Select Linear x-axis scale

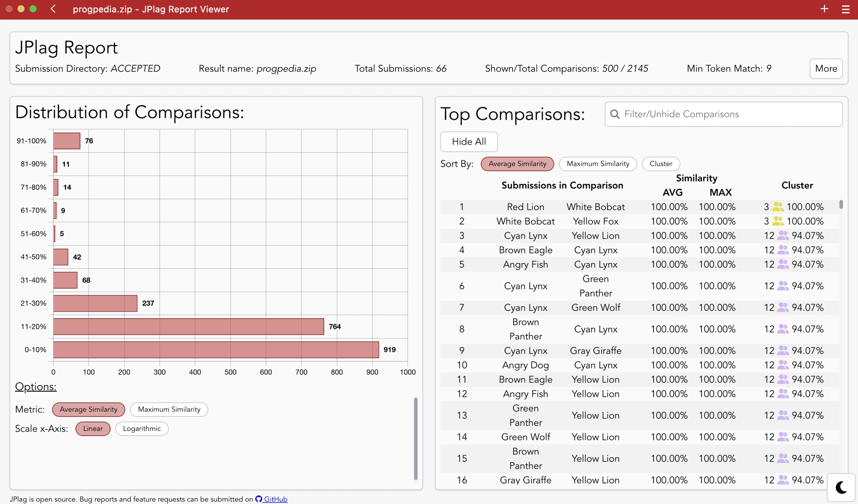(x=93, y=428)
